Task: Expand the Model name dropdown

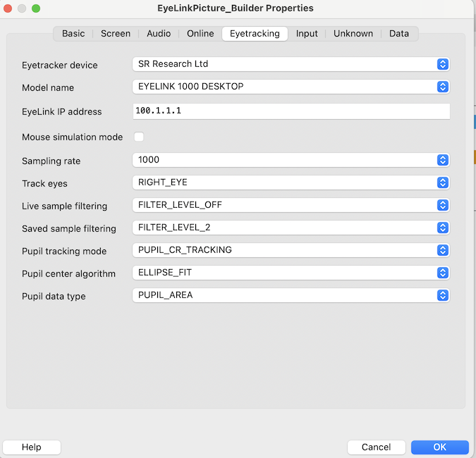Action: click(x=291, y=87)
